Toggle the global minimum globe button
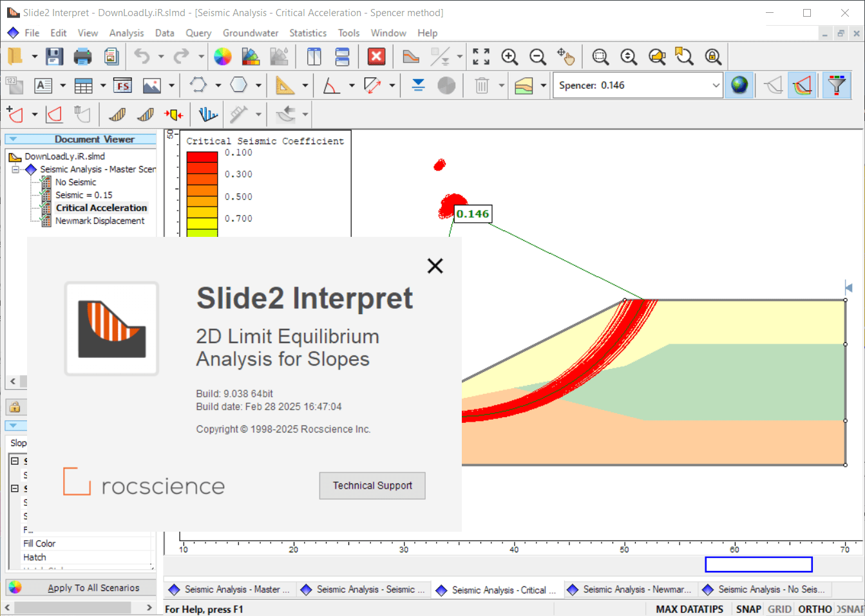This screenshot has width=865, height=616. (x=739, y=85)
